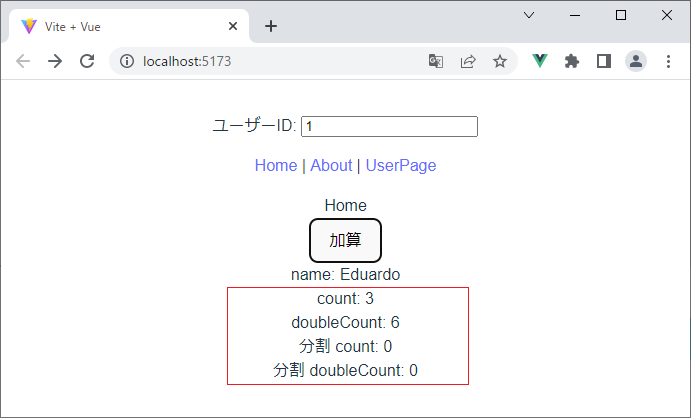Click the browser forward arrow
Image resolution: width=691 pixels, height=418 pixels.
[55, 61]
